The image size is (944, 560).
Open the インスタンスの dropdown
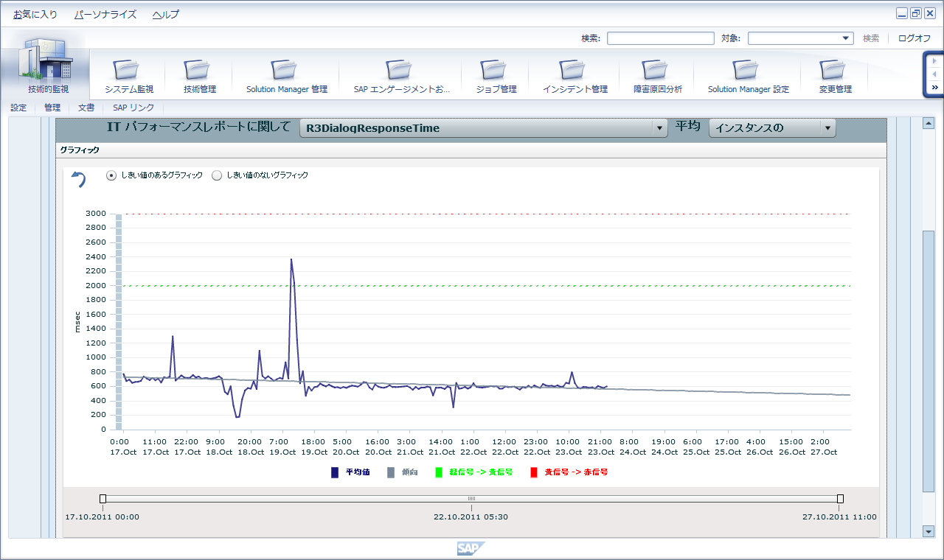(x=772, y=128)
